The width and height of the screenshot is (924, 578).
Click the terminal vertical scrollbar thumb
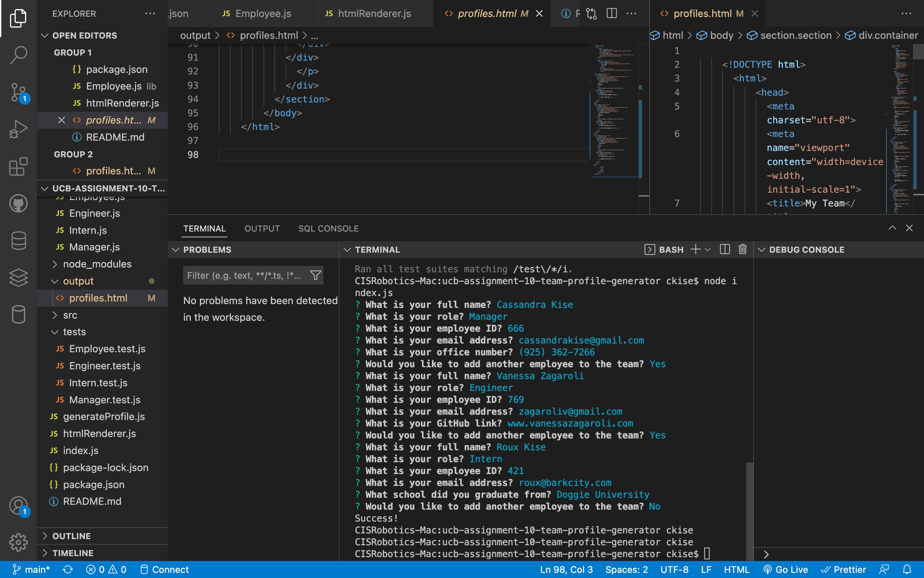[749, 512]
